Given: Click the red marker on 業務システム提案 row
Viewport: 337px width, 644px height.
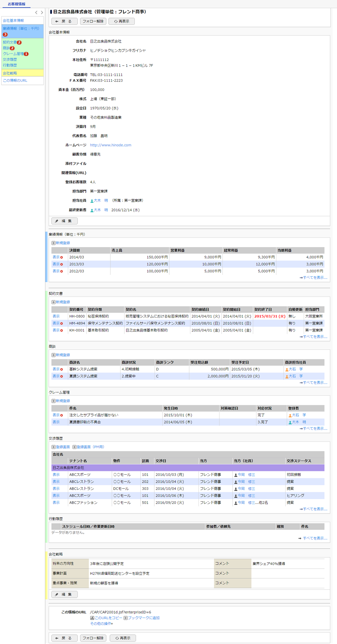Looking at the screenshot, I should tap(62, 376).
